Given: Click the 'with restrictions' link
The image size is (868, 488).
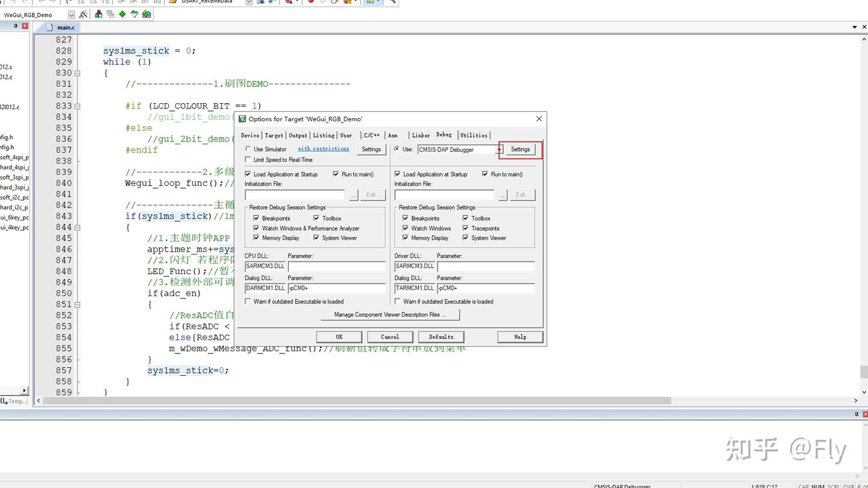Looking at the screenshot, I should pos(324,148).
